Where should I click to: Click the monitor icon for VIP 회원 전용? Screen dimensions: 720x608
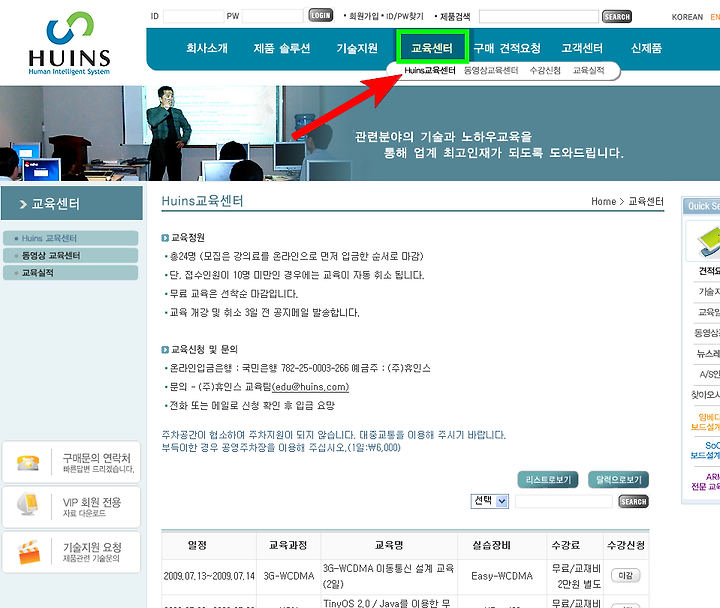[x=28, y=504]
